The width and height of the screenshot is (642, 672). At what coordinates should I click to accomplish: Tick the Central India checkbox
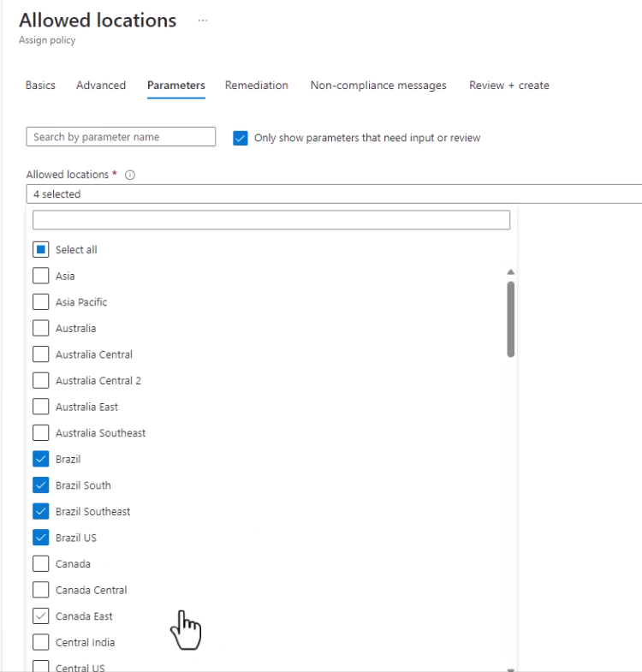pos(41,642)
